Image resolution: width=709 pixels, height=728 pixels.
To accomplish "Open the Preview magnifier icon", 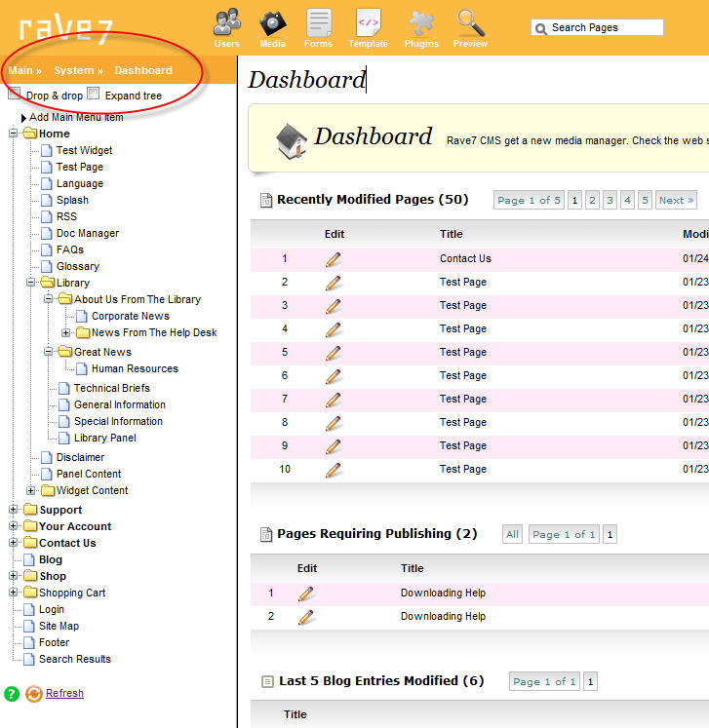I will [470, 22].
